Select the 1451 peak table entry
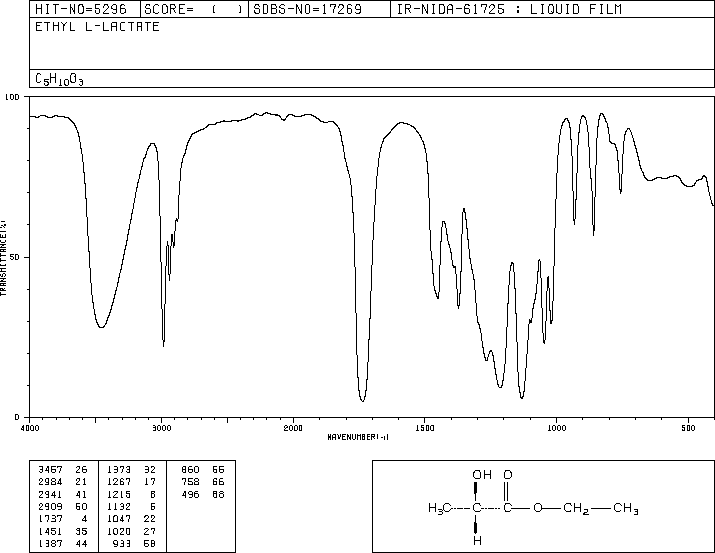Viewport: 715px width, 553px height. tap(63, 531)
